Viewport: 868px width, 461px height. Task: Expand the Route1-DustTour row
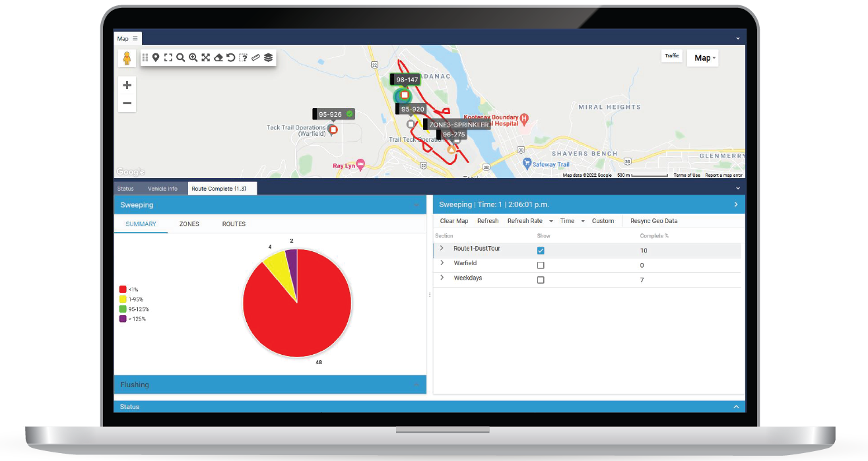point(442,249)
